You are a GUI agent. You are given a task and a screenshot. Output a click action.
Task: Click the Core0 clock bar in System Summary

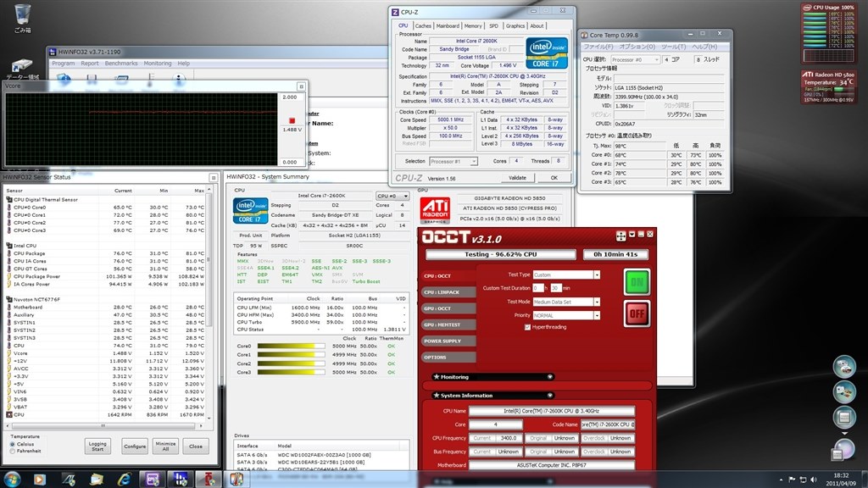point(292,347)
